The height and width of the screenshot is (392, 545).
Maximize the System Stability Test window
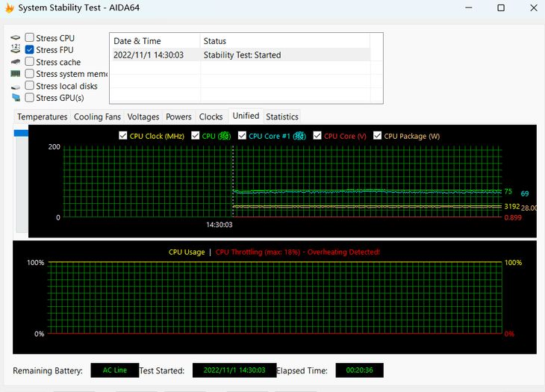click(x=501, y=7)
